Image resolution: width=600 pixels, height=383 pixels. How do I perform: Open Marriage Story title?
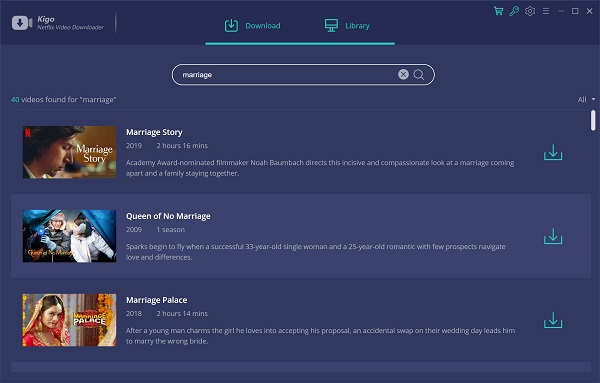tap(154, 132)
